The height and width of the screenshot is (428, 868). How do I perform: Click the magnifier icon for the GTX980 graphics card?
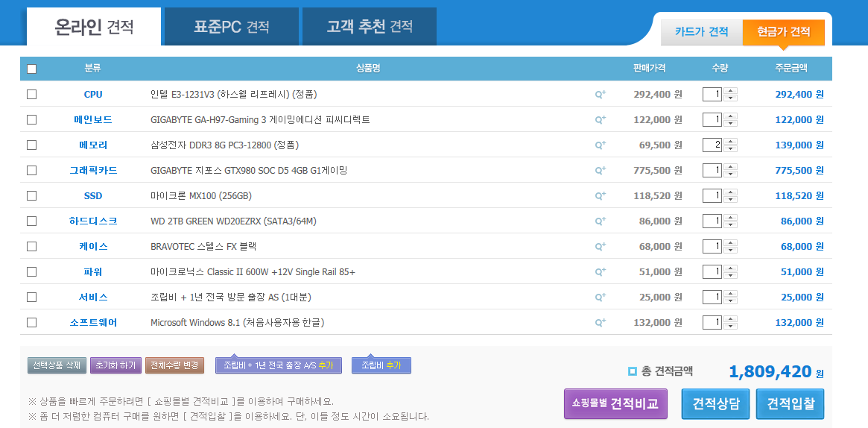tap(600, 171)
